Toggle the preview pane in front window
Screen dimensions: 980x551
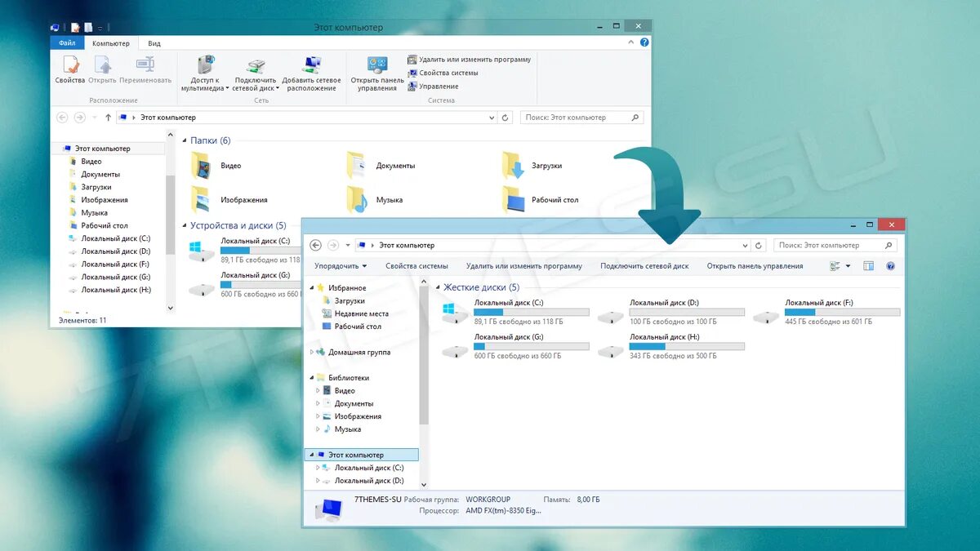(868, 266)
